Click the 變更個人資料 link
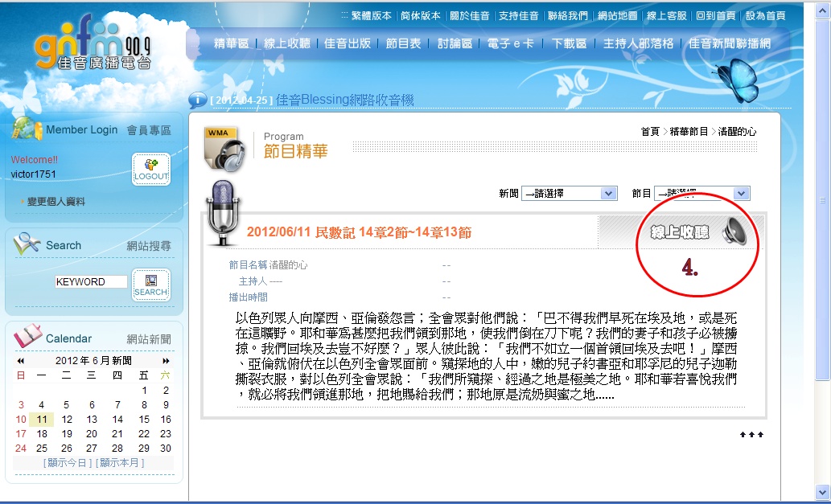The width and height of the screenshot is (831, 504). pyautogui.click(x=56, y=202)
